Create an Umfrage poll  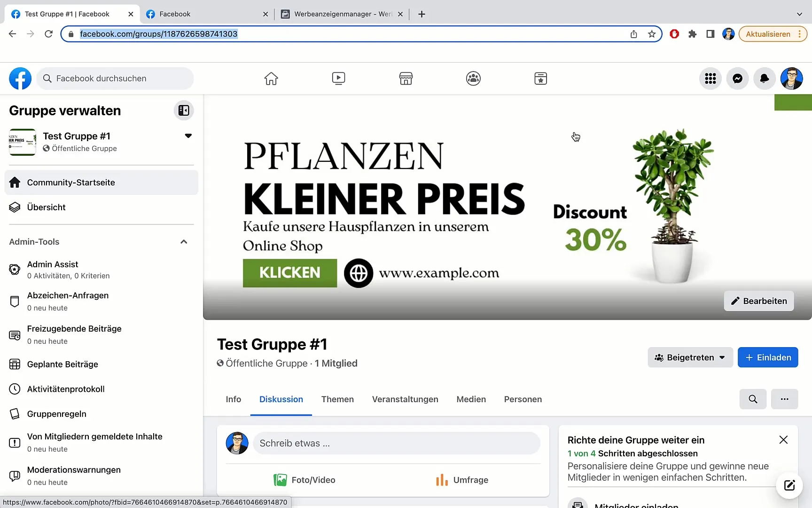point(462,480)
